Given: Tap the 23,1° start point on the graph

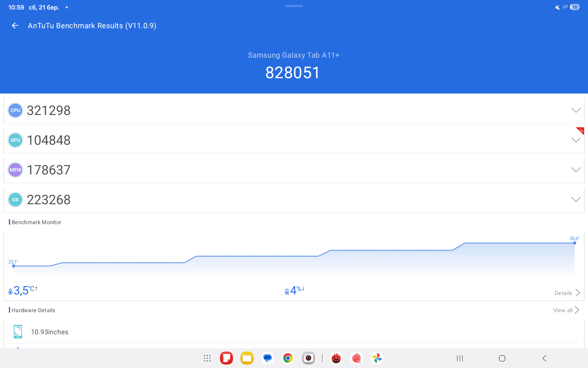Looking at the screenshot, I should 13,266.
